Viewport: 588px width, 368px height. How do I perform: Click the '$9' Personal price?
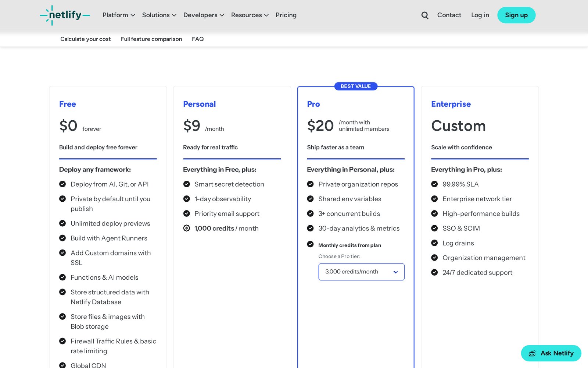(x=192, y=126)
